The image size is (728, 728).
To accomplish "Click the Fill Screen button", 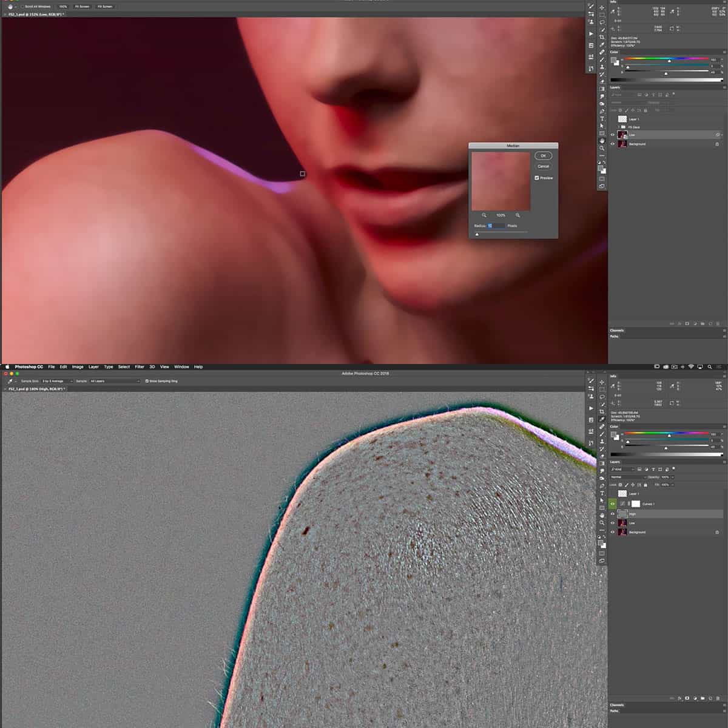I will (105, 6).
